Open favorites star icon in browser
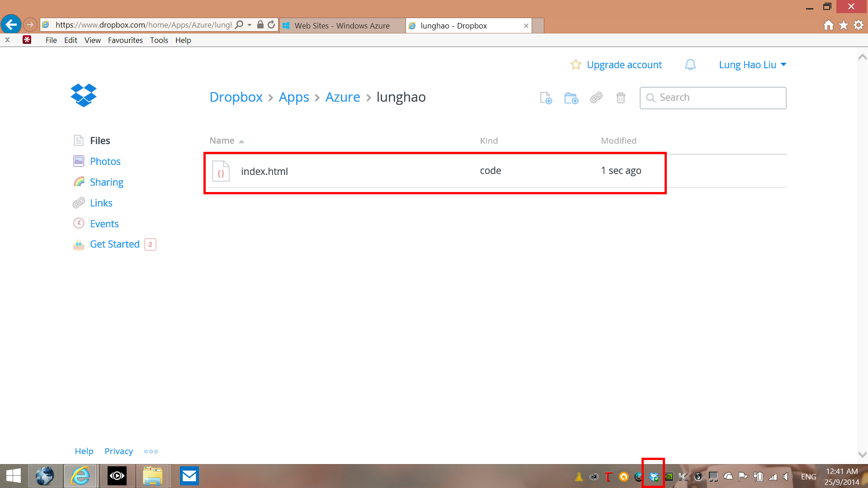 tap(843, 25)
